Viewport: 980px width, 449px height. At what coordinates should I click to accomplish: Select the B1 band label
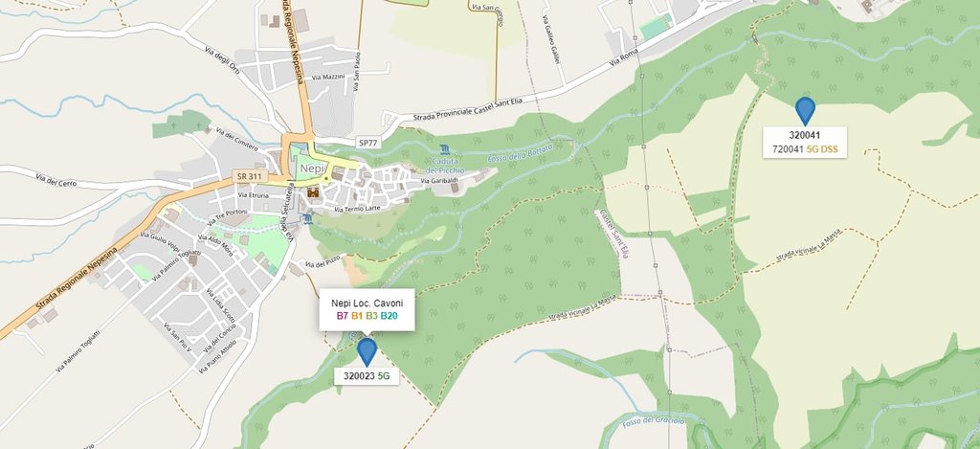pos(357,316)
